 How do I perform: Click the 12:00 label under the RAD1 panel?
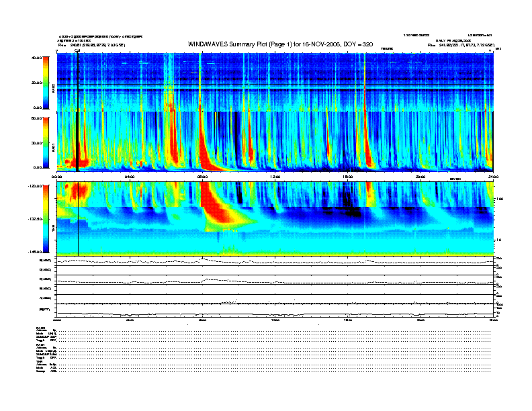[x=275, y=177]
